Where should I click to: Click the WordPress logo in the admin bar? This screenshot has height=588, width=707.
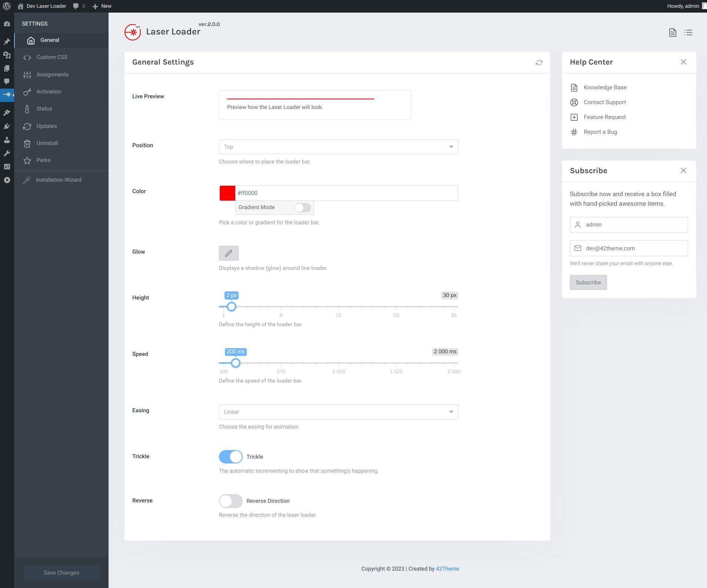tap(7, 6)
